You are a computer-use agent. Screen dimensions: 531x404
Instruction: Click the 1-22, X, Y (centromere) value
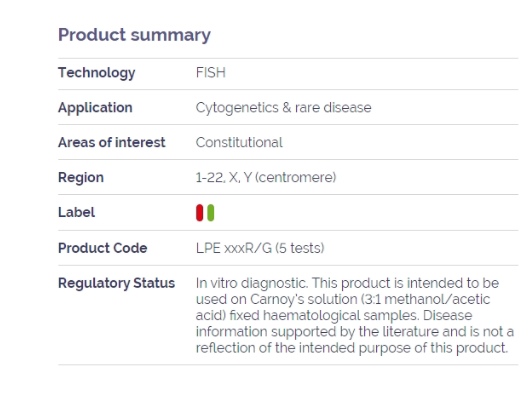coord(266,177)
